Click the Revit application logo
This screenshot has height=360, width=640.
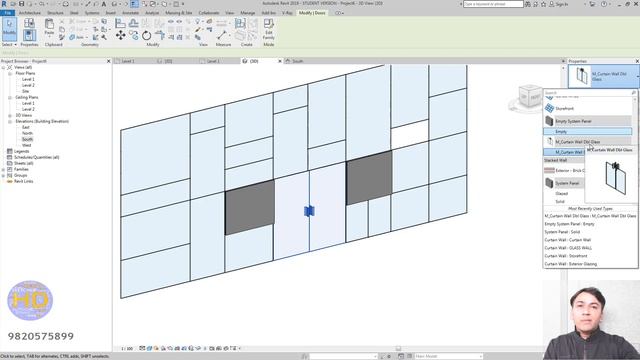point(4,4)
